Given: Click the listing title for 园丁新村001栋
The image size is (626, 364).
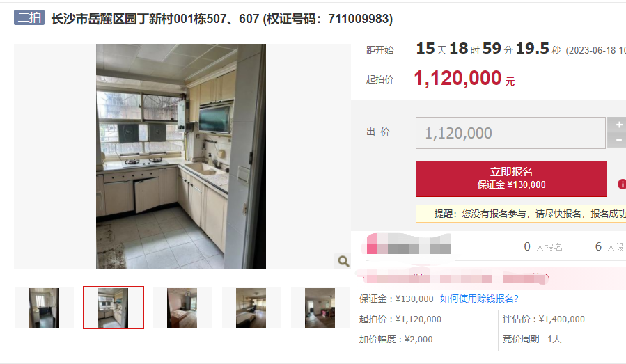Looking at the screenshot, I should click(222, 19).
